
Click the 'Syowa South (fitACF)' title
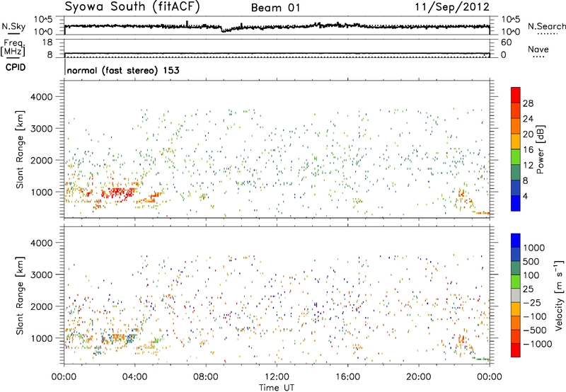(132, 6)
